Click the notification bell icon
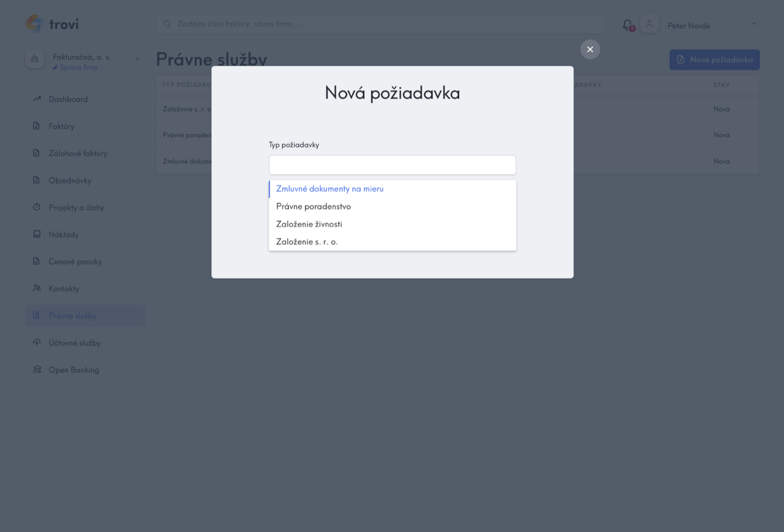 click(628, 25)
